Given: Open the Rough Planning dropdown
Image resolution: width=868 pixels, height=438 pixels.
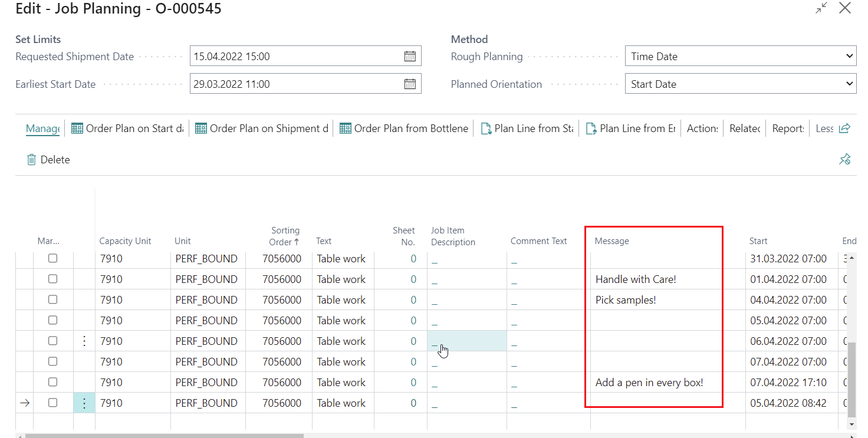Looking at the screenshot, I should point(740,57).
